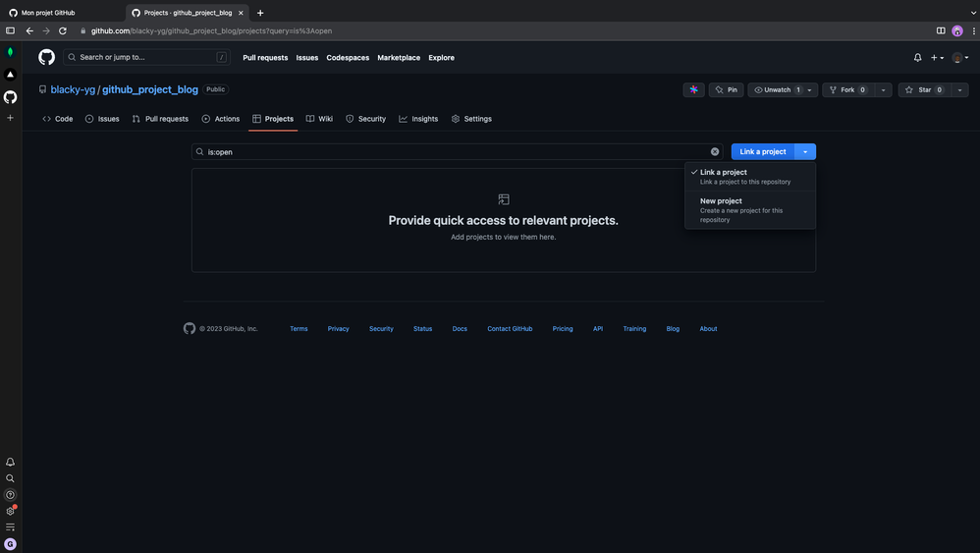Open Issues in top navigation

[307, 58]
